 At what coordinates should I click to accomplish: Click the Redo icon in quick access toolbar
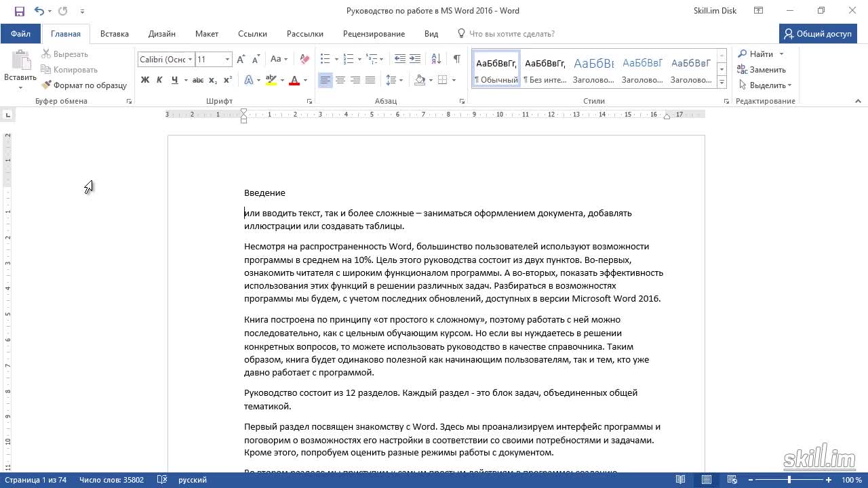[x=63, y=11]
